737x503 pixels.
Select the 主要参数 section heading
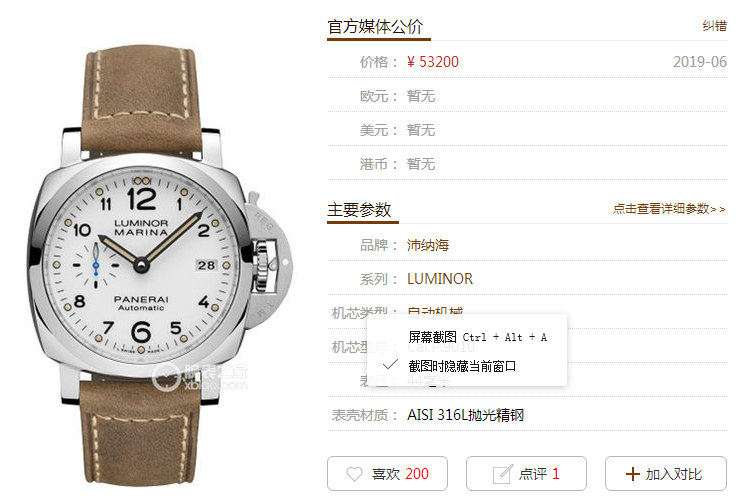pos(359,210)
